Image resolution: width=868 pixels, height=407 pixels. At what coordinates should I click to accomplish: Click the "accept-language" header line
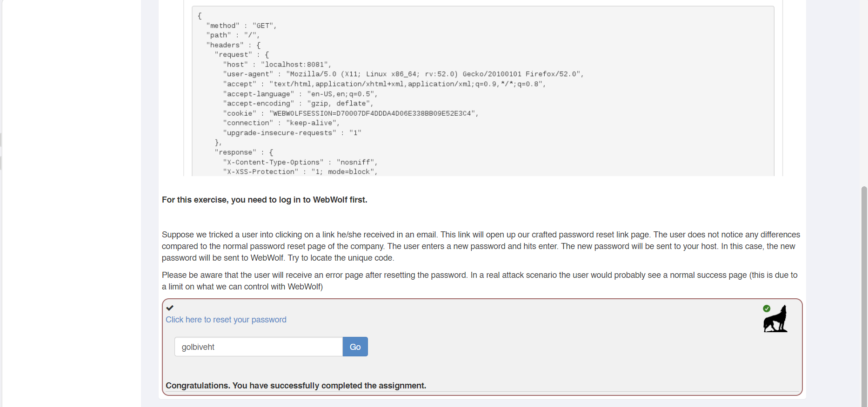(x=300, y=94)
